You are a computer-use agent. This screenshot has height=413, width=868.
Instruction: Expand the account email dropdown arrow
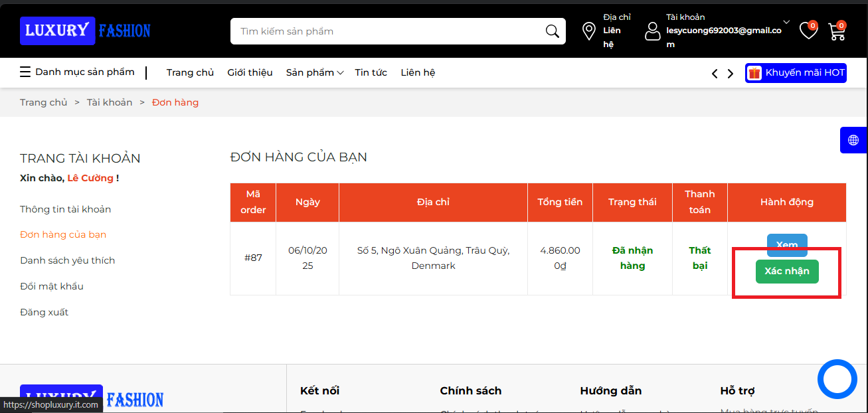[x=787, y=22]
